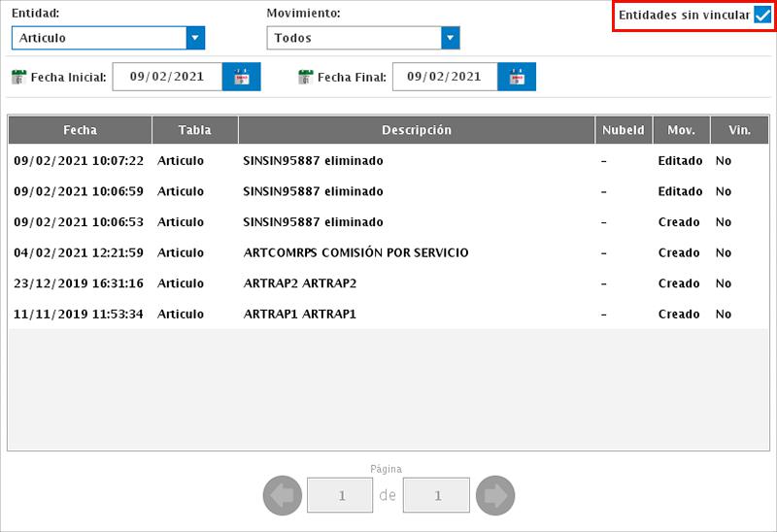Click calendar icon beside Fecha Final label
This screenshot has width=777, height=532.
(x=305, y=77)
